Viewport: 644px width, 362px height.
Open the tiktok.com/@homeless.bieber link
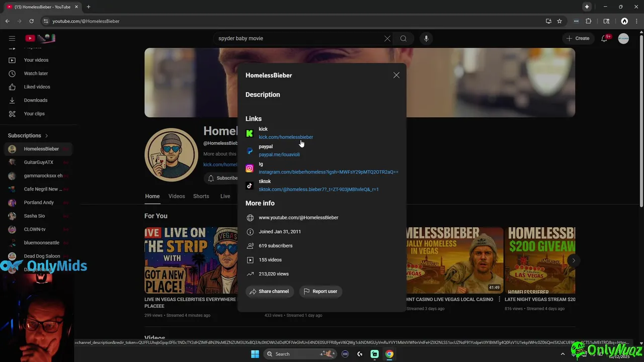tap(318, 190)
